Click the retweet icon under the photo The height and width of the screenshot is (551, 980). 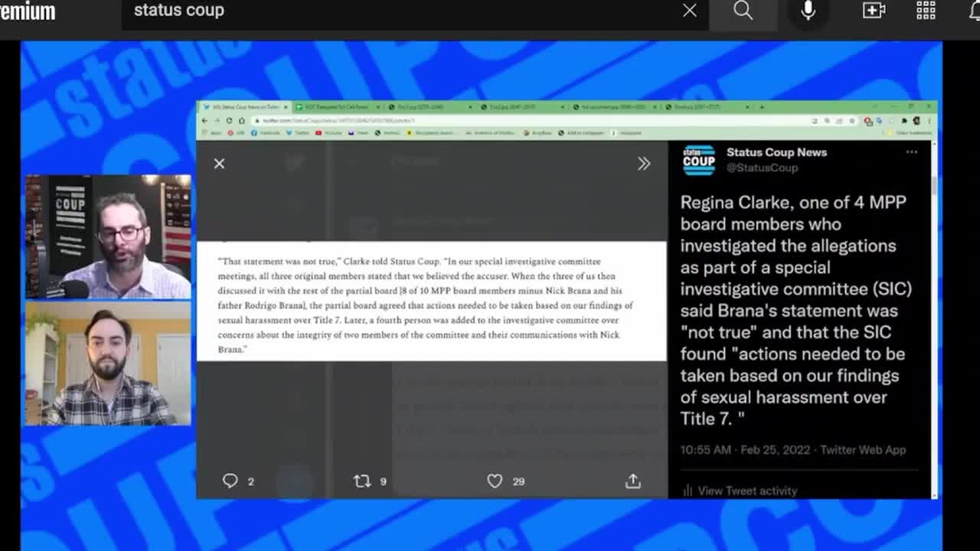coord(362,481)
